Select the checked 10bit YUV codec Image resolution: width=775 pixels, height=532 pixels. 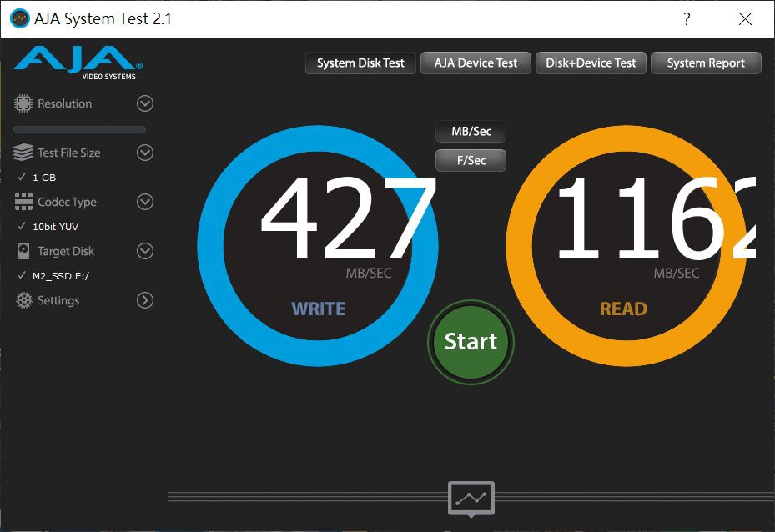(x=48, y=227)
